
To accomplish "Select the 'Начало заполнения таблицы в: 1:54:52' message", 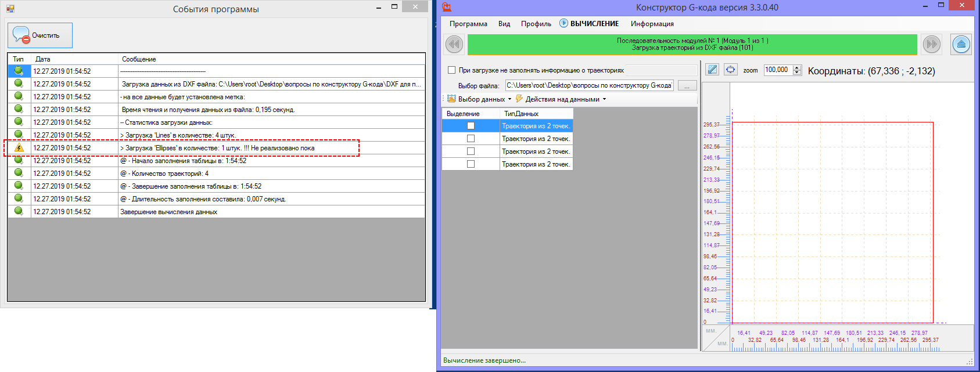I will (x=272, y=161).
